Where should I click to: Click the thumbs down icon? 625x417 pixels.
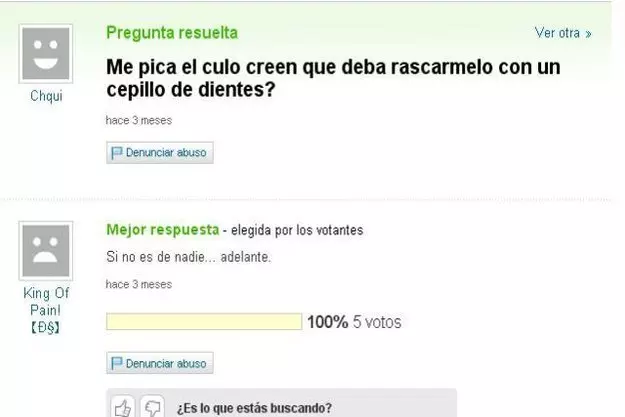(153, 407)
